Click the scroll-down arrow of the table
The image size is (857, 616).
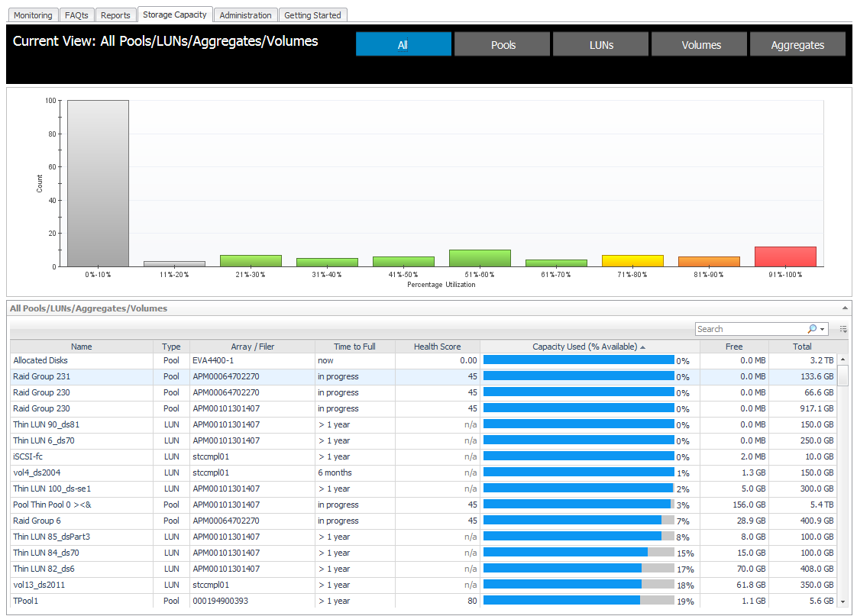coord(843,601)
